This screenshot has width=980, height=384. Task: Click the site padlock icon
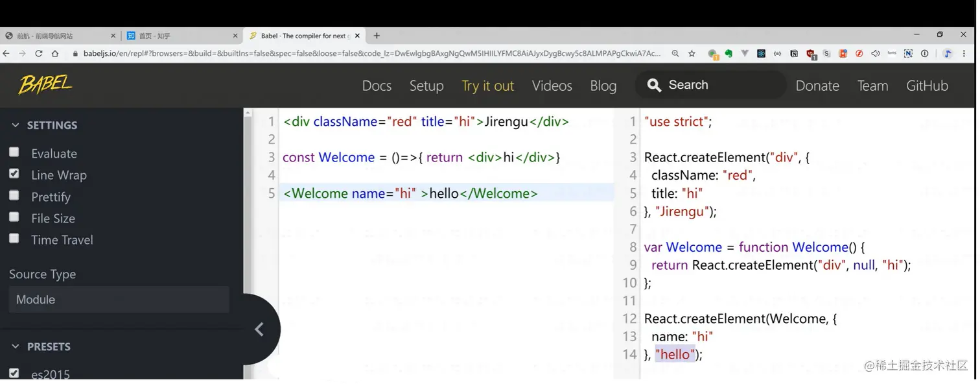pyautogui.click(x=75, y=54)
